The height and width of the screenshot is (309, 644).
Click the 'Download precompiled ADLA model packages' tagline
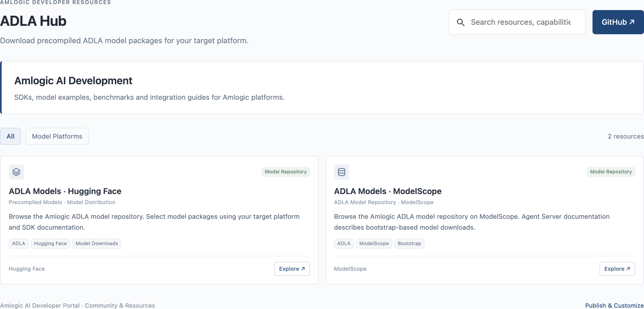[124, 40]
